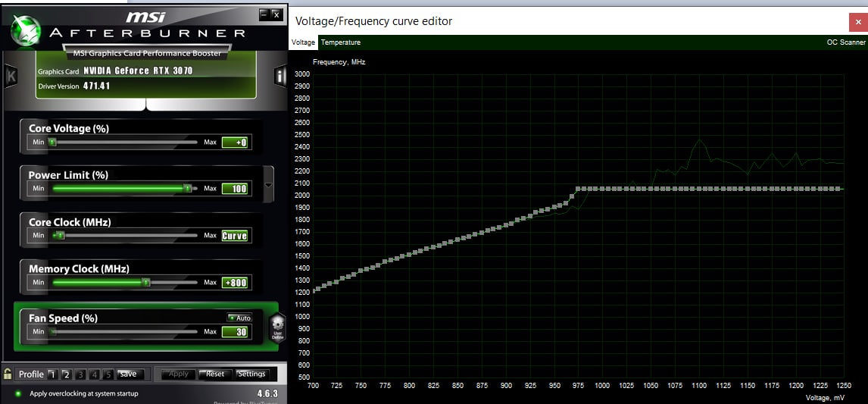Screen dimensions: 868x404
Task: Show the information panel with the i button
Action: coord(281,77)
